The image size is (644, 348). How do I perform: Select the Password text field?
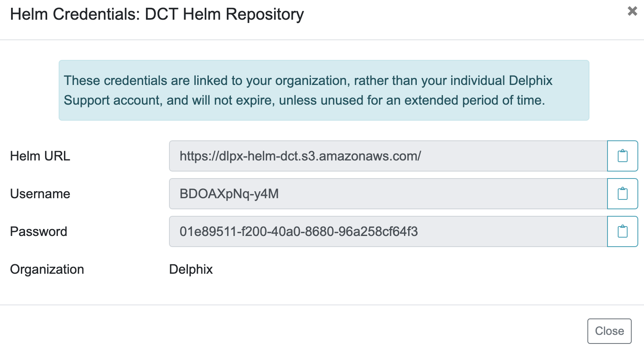point(388,231)
